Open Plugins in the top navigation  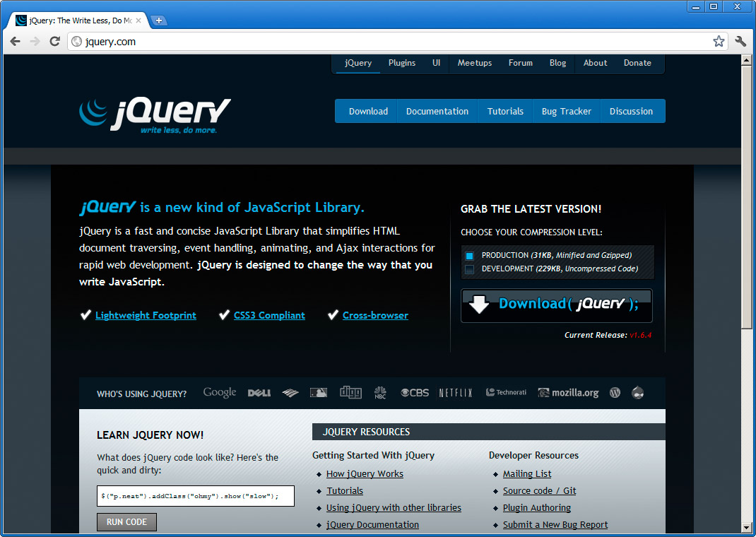(402, 63)
